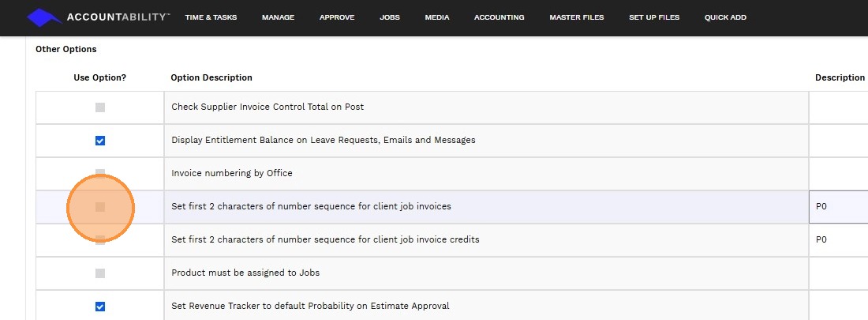This screenshot has width=868, height=320.
Task: Click description field for Invoice numbering by Office
Action: pyautogui.click(x=840, y=174)
